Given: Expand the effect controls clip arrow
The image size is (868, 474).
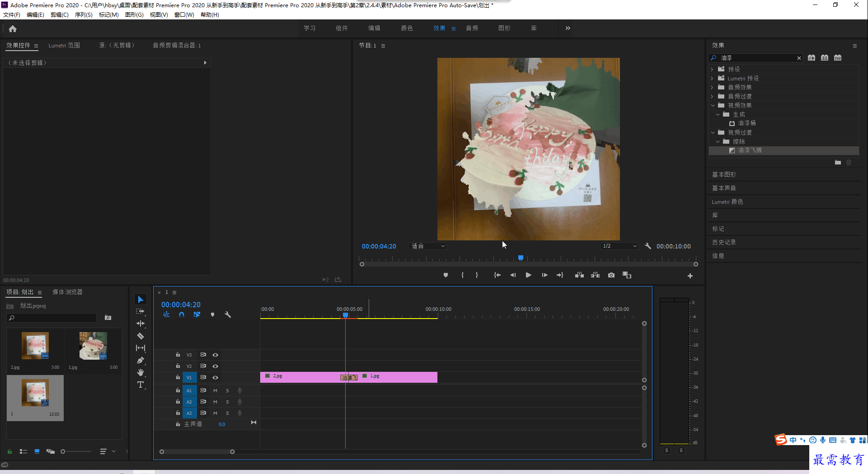Looking at the screenshot, I should tap(205, 63).
